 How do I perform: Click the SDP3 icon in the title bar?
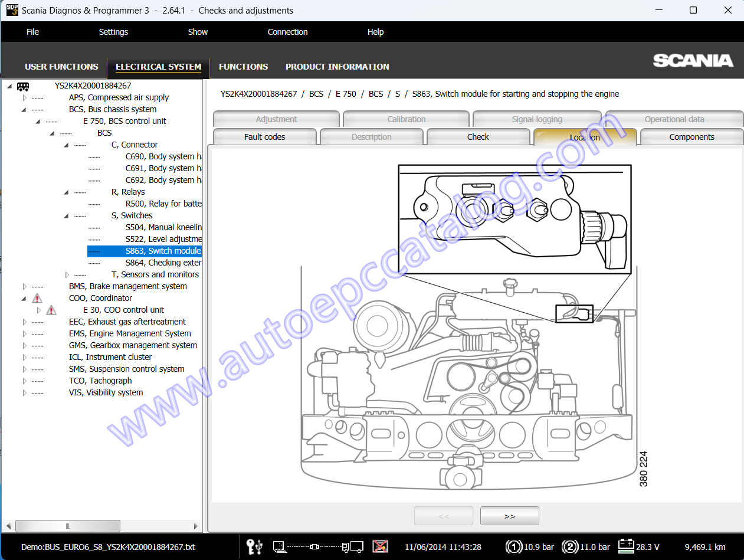click(11, 10)
